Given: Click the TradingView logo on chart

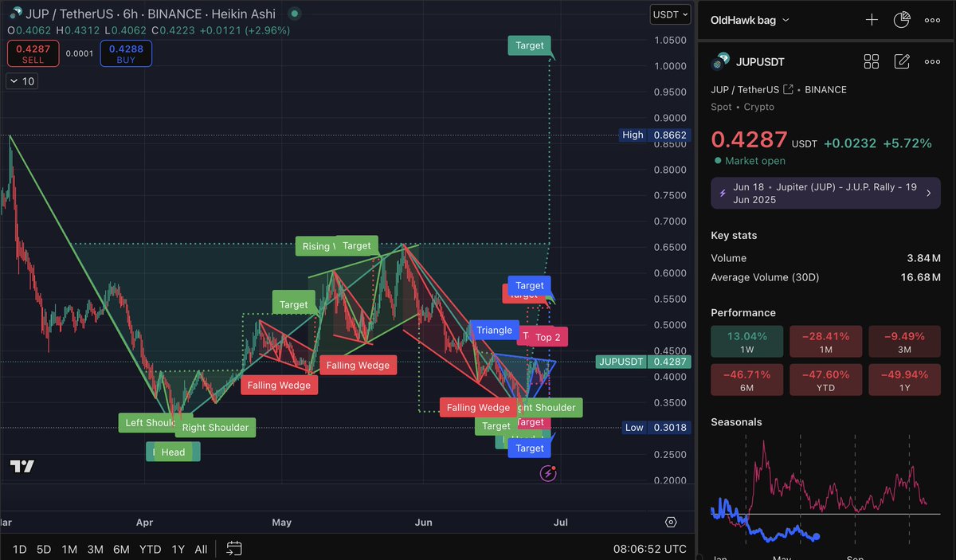Looking at the screenshot, I should coord(22,467).
